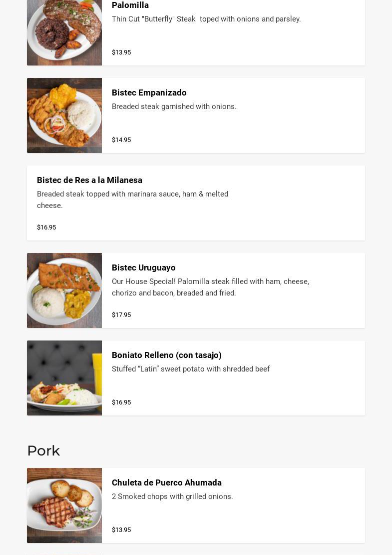Open Chuleta de Puerco Ahumada title
The width and height of the screenshot is (392, 555).
(x=167, y=482)
